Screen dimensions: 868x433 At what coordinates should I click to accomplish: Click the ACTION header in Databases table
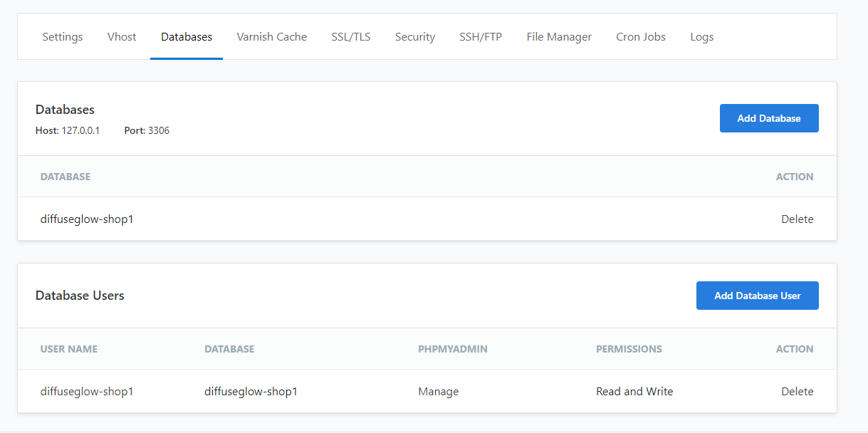point(795,177)
